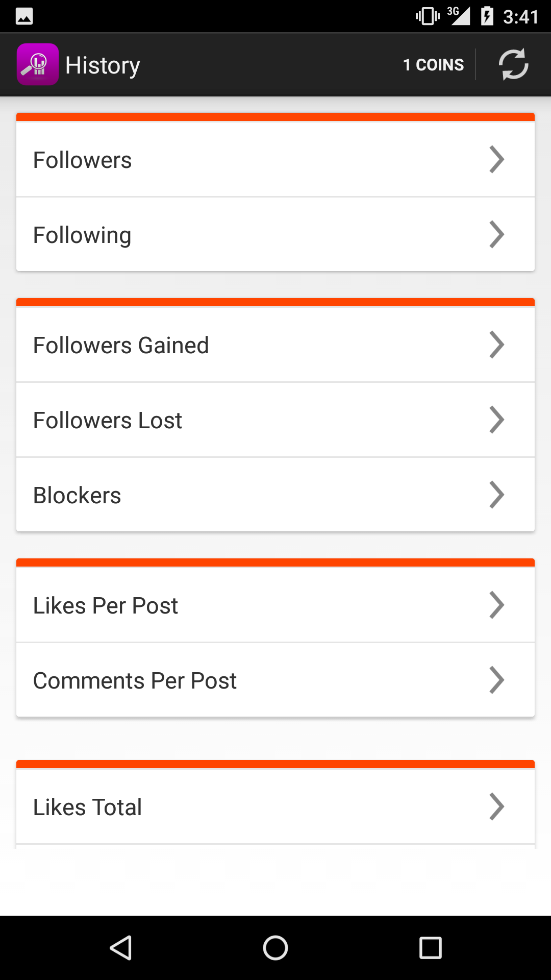Tap the History title text
551x980 pixels.
tap(103, 65)
